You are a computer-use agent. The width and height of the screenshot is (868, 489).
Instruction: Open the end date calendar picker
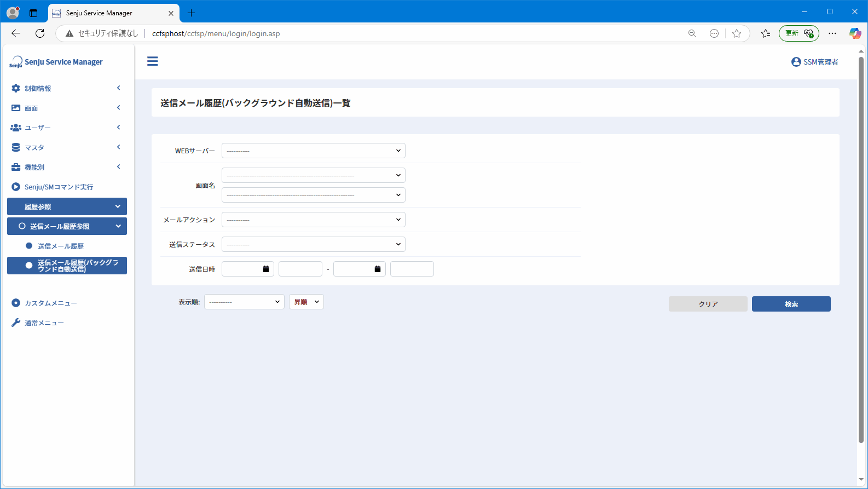378,269
